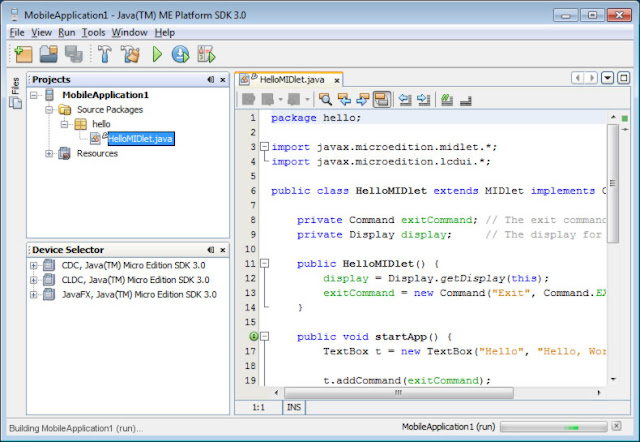This screenshot has height=442, width=640.
Task: Minimize the Projects panel
Action: 210,80
